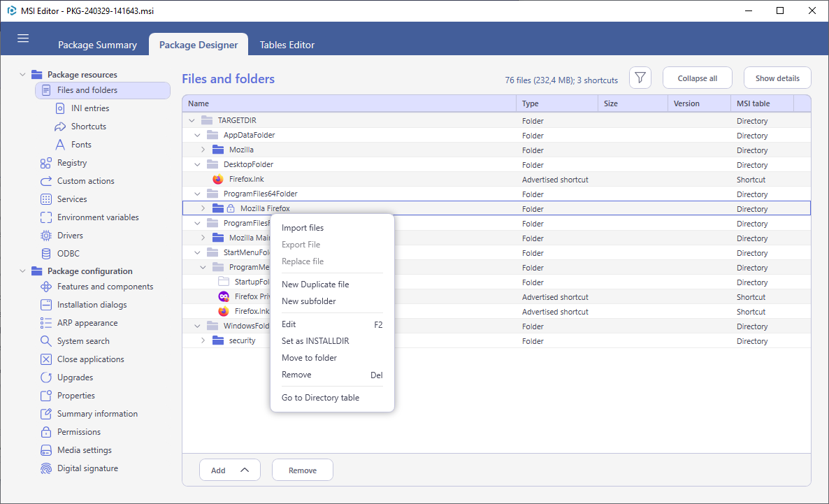This screenshot has height=504, width=829.
Task: Click the Show details button
Action: [x=777, y=78]
